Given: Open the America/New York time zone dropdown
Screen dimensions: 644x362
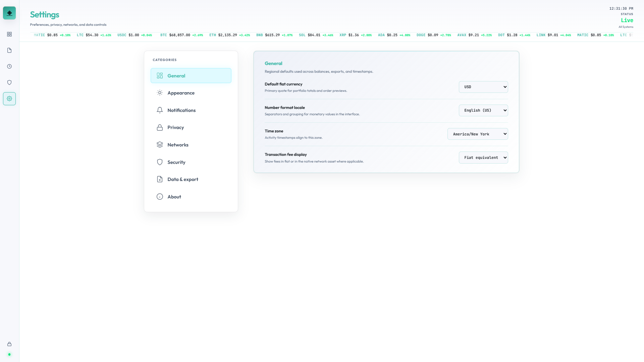Looking at the screenshot, I should click(478, 134).
